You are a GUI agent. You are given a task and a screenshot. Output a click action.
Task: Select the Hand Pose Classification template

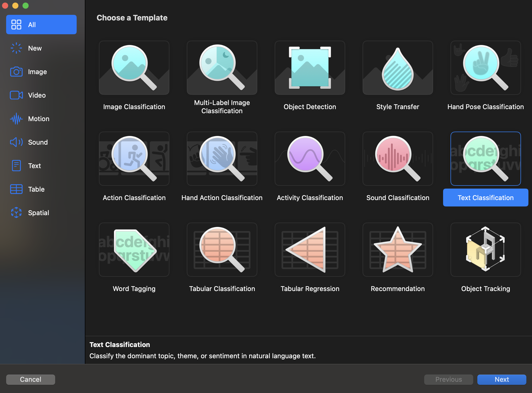tap(485, 68)
